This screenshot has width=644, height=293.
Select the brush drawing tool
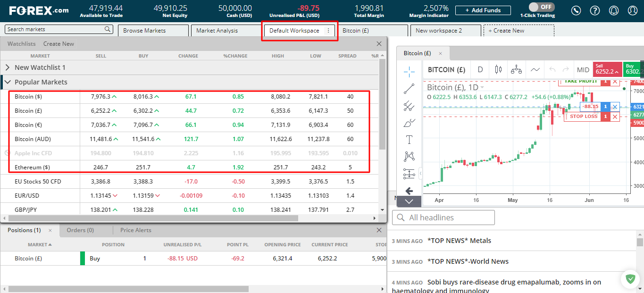click(x=409, y=123)
